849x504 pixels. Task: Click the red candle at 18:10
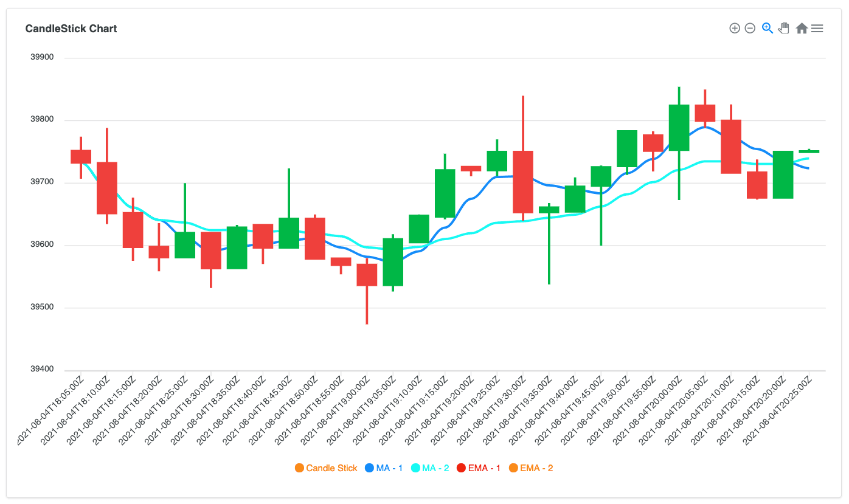pos(107,188)
